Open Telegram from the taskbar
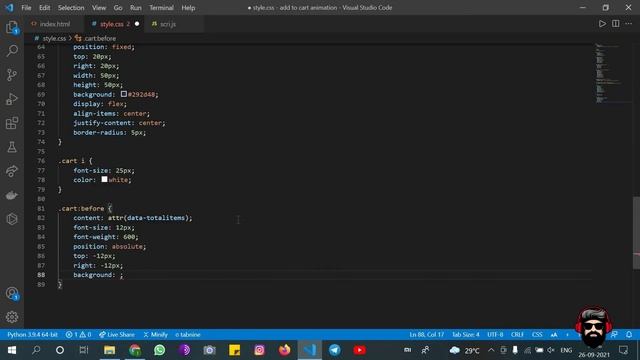 335,350
